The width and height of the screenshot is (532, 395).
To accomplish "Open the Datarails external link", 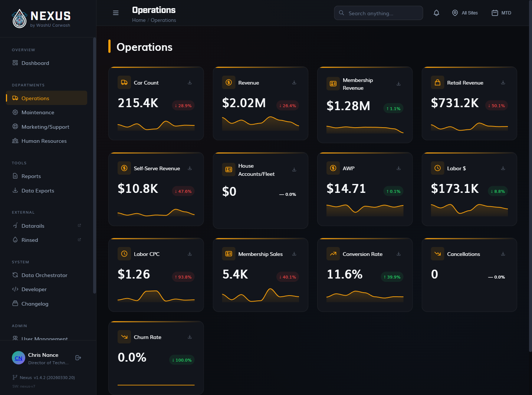I will pos(47,226).
